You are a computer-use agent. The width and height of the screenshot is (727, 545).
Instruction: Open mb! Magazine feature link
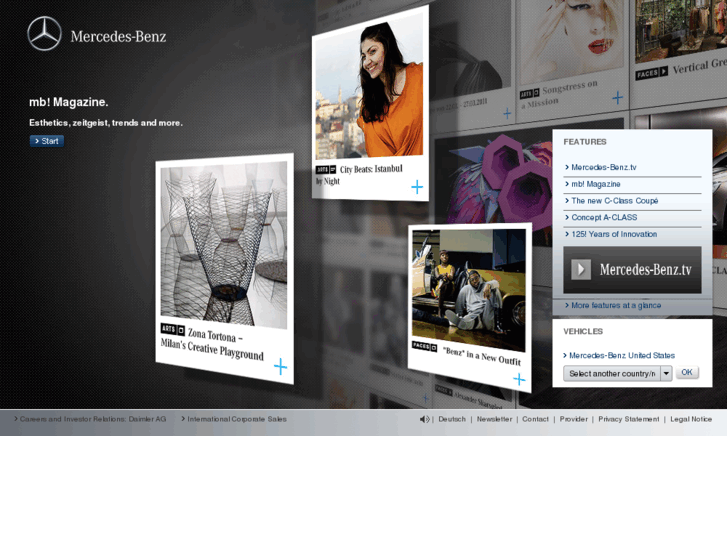(596, 184)
